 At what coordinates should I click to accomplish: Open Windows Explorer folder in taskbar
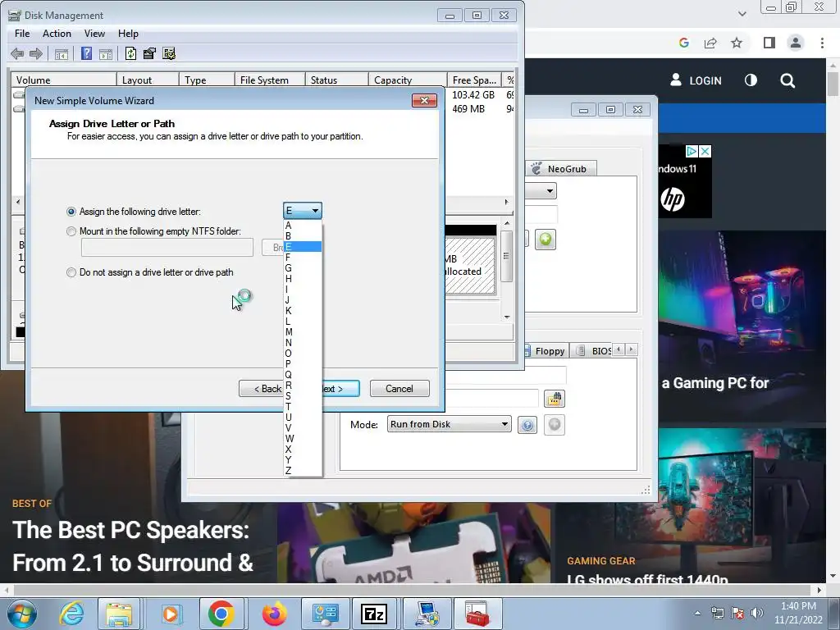coord(119,614)
